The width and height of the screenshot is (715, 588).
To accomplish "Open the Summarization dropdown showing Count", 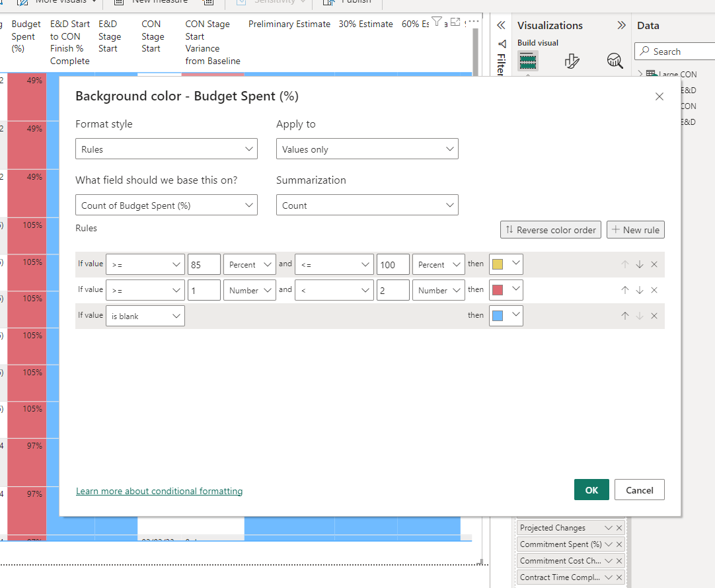I will (367, 205).
